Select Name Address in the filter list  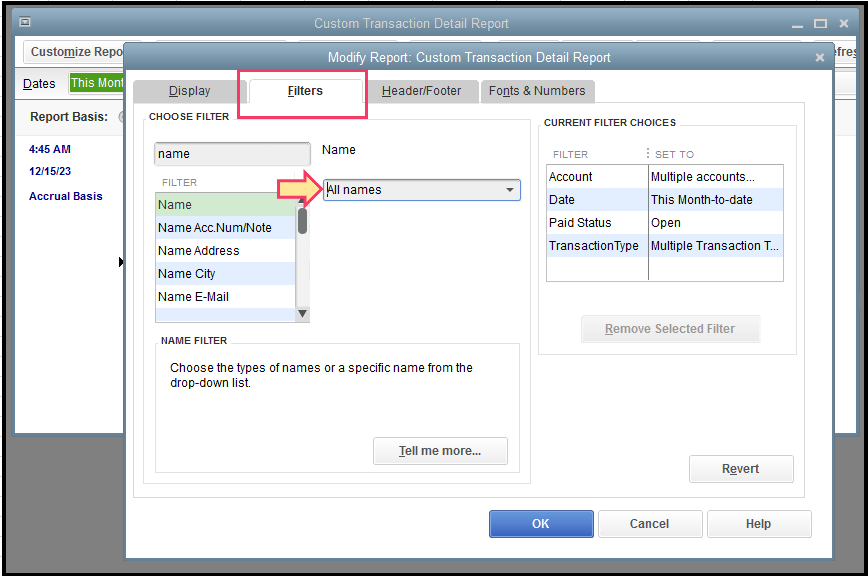point(199,251)
